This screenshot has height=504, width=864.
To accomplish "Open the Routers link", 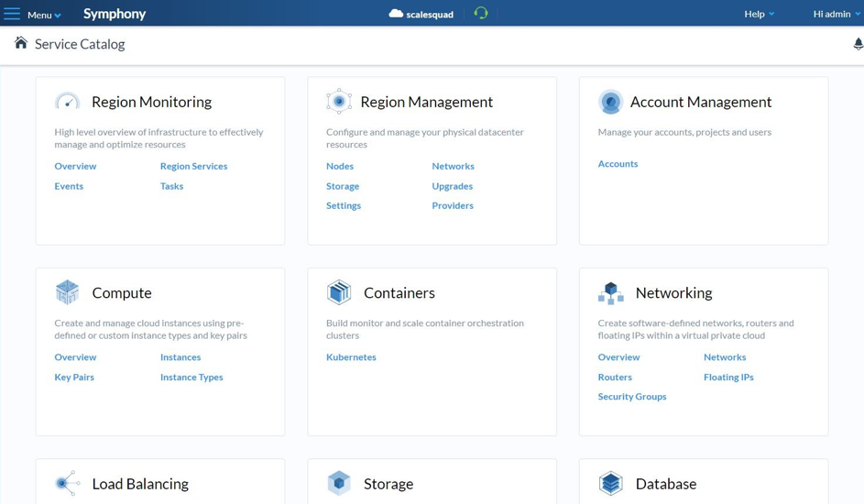I will [x=615, y=377].
